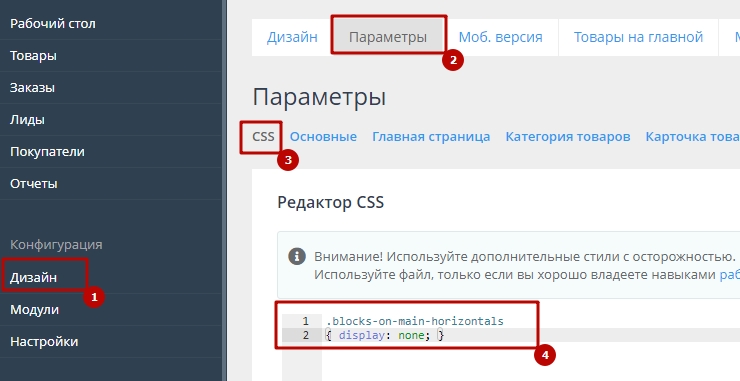740x381 pixels.
Task: Open the Категория товаров settings link
Action: tap(568, 137)
